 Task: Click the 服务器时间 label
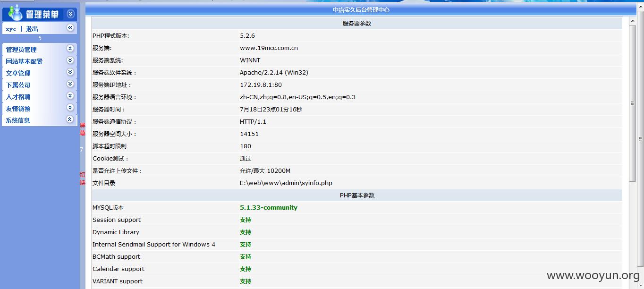pos(109,110)
